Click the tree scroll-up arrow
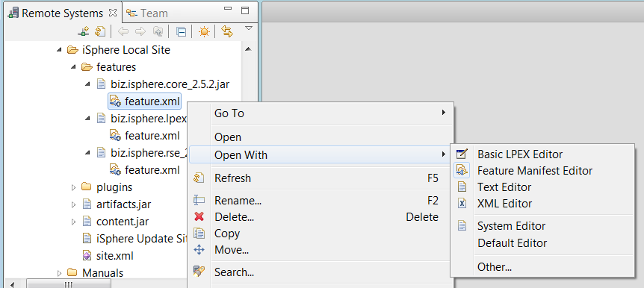The height and width of the screenshot is (288, 644). [247, 50]
